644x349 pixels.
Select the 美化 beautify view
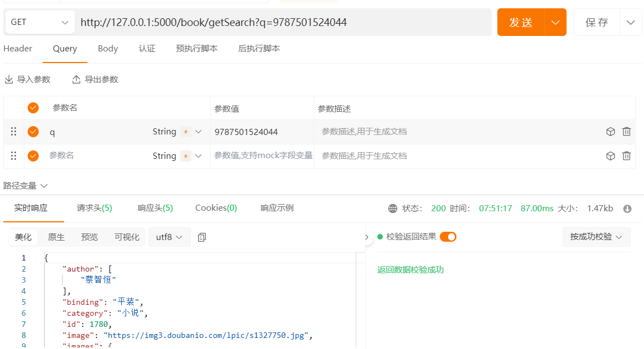tap(23, 237)
